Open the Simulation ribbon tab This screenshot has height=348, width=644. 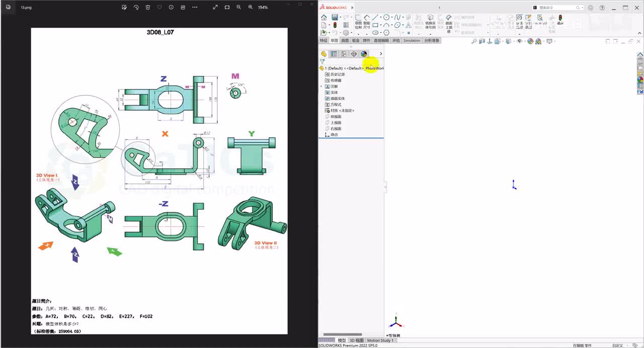click(412, 41)
